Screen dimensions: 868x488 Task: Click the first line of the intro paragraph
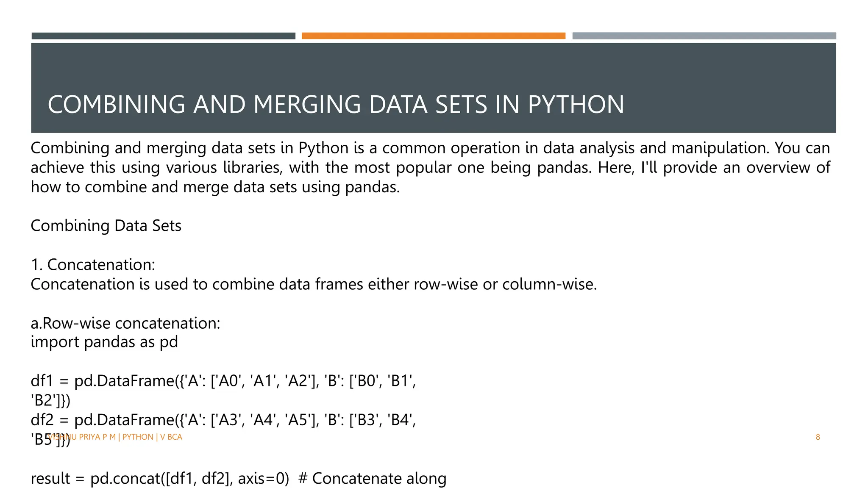point(430,148)
